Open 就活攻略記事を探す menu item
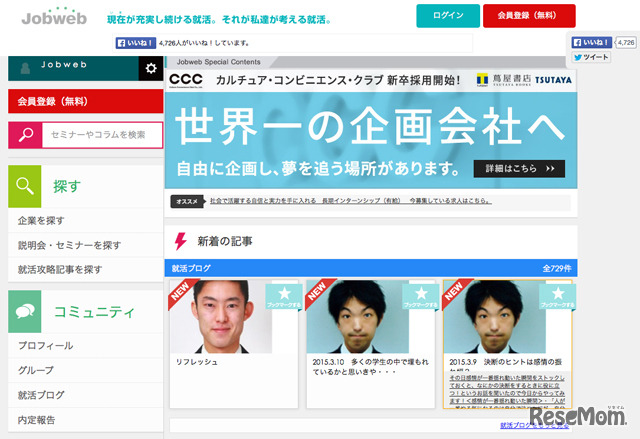This screenshot has height=439, width=640. tap(86, 270)
